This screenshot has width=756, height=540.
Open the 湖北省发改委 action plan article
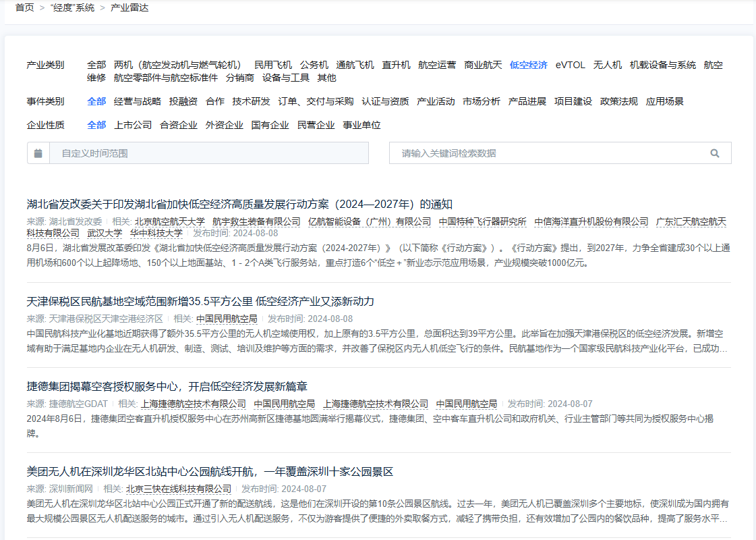[239, 204]
